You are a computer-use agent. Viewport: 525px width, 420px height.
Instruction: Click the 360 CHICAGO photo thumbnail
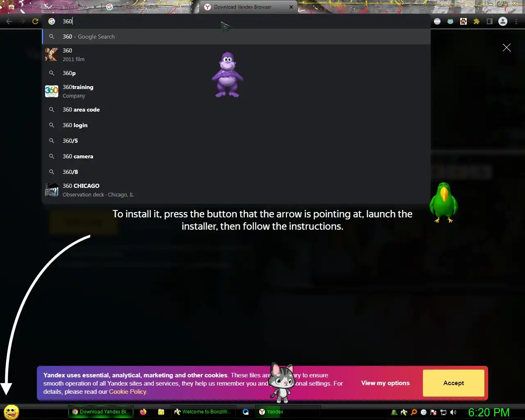tap(52, 190)
